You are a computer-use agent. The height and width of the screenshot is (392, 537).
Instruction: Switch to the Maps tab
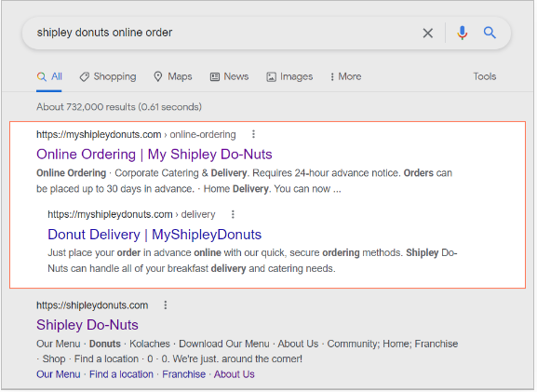tap(173, 76)
